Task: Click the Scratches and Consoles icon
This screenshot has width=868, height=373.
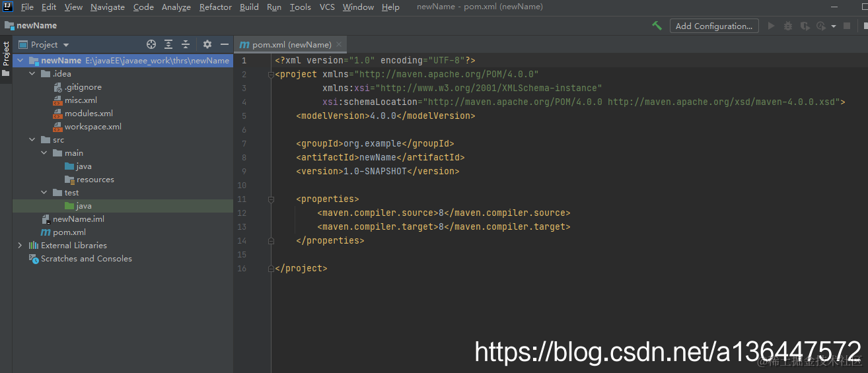Action: pyautogui.click(x=34, y=259)
